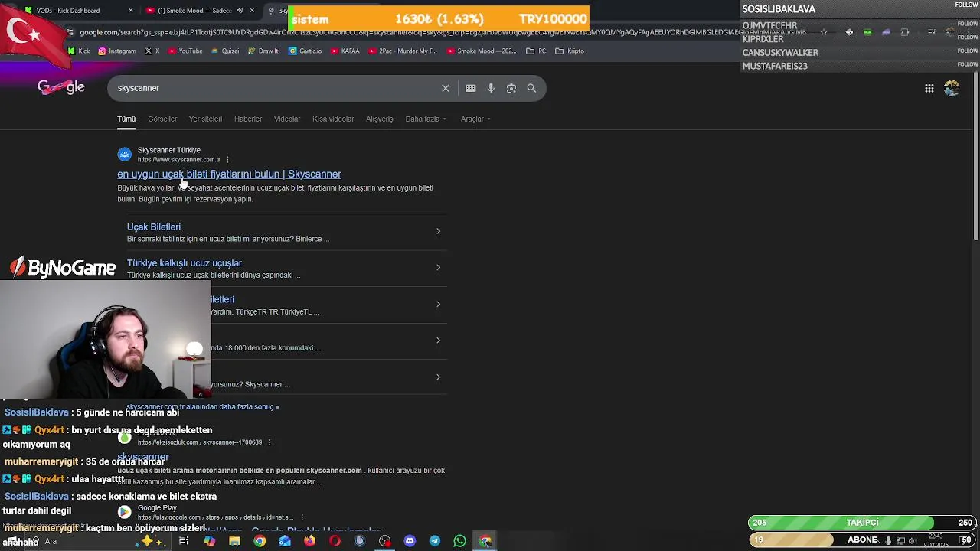Open Firefox from the taskbar
Screen dimensions: 980x551
309,541
